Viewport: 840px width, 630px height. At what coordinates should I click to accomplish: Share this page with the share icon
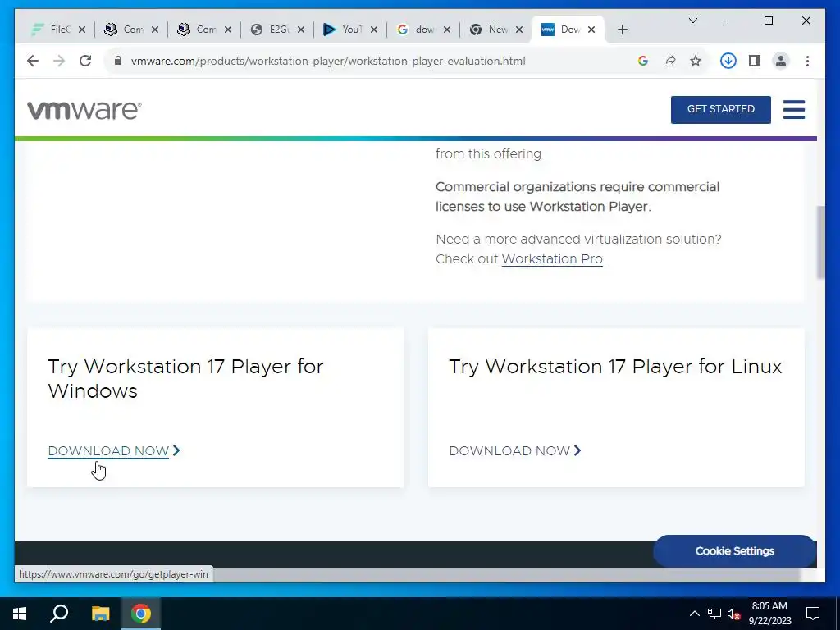669,61
